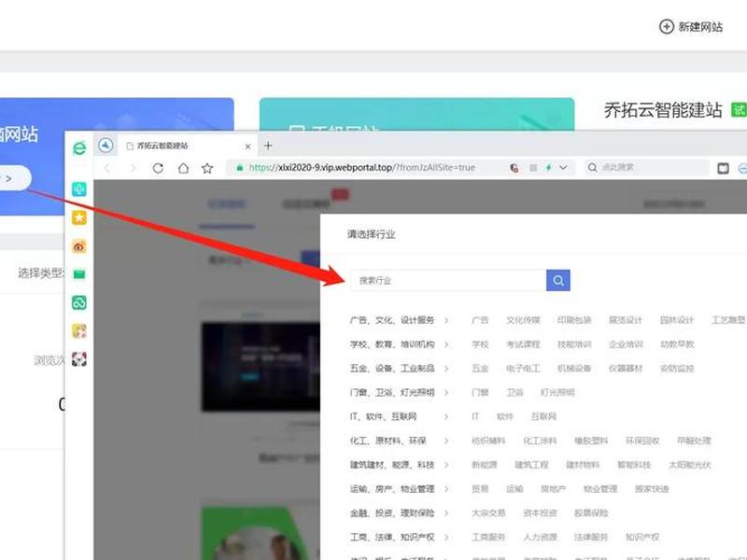Choose the 环保回收 industry link
Viewport: 747px width, 560px height.
642,441
